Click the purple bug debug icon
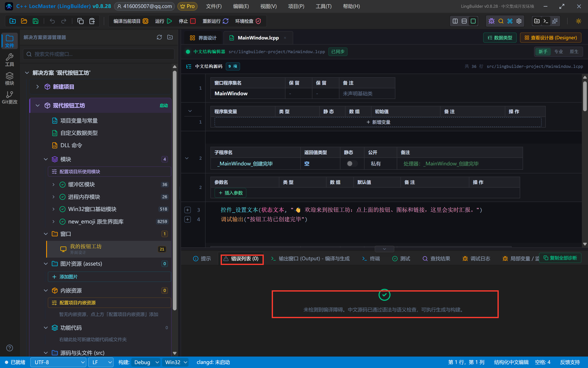The height and width of the screenshot is (368, 588). [491, 21]
